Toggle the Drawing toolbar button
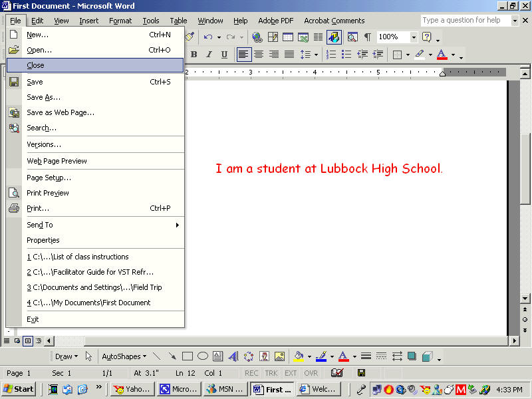Viewport: 532px width, 399px height. [334, 37]
